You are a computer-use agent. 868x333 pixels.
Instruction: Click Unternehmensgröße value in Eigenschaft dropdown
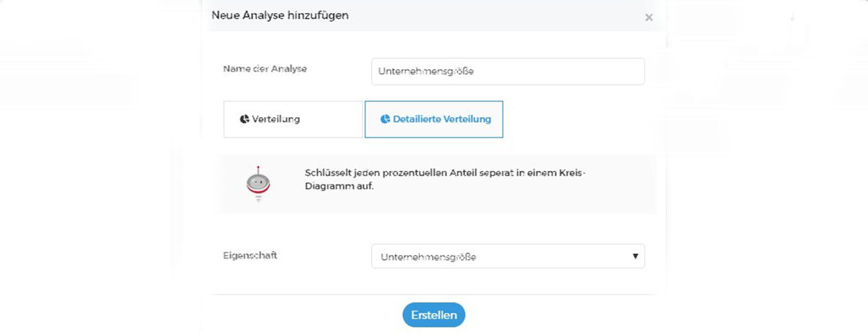428,257
